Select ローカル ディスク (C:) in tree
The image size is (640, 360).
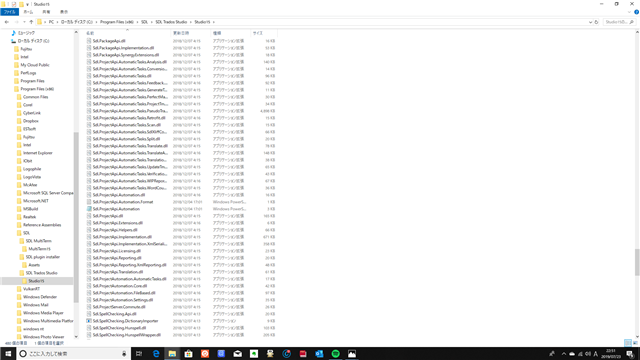tap(33, 41)
